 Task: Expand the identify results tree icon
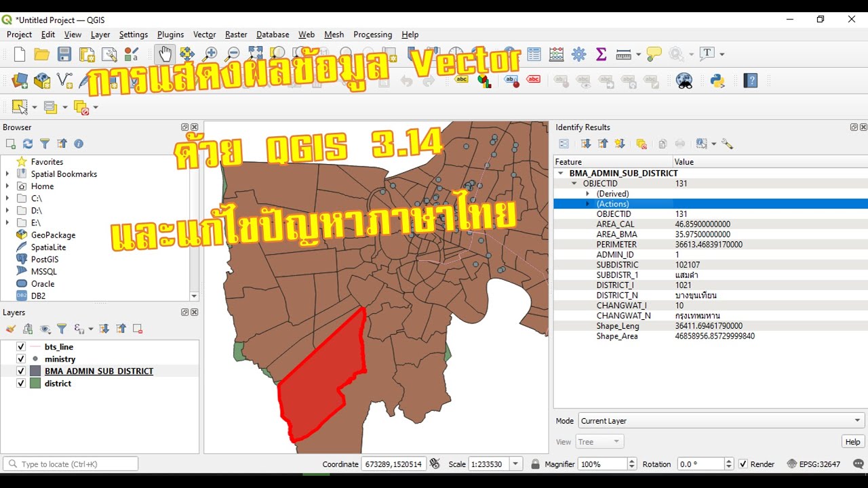(x=586, y=144)
